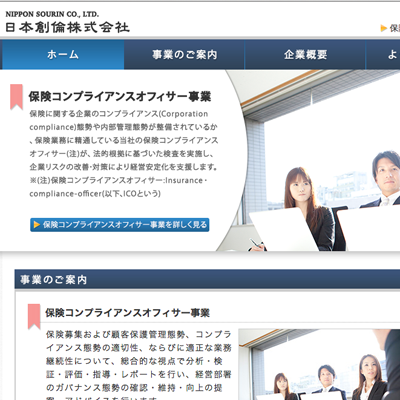Viewport: 400px width, 400px height.
Task: Click the orange arrow icon in the header
Action: [x=384, y=28]
